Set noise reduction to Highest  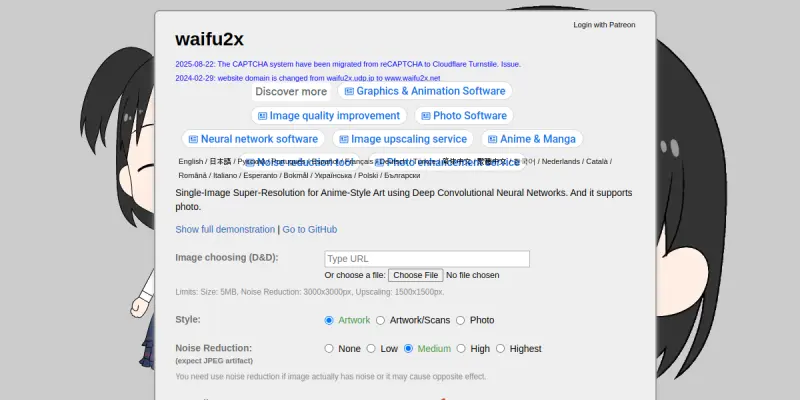[x=500, y=348]
